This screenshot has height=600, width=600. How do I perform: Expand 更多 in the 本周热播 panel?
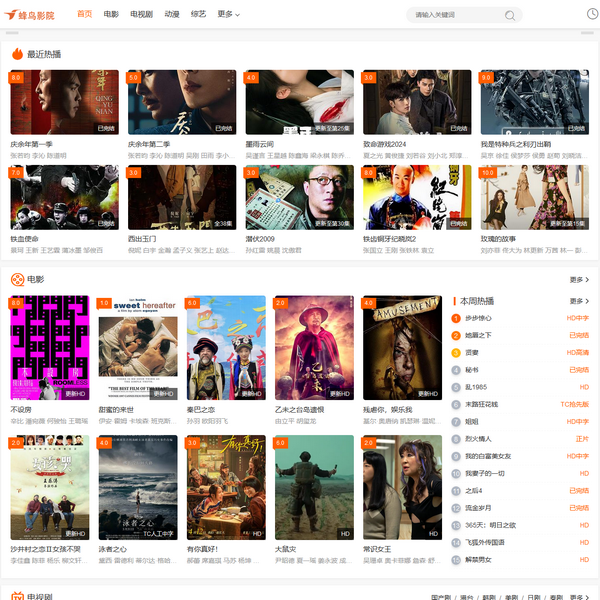(579, 301)
